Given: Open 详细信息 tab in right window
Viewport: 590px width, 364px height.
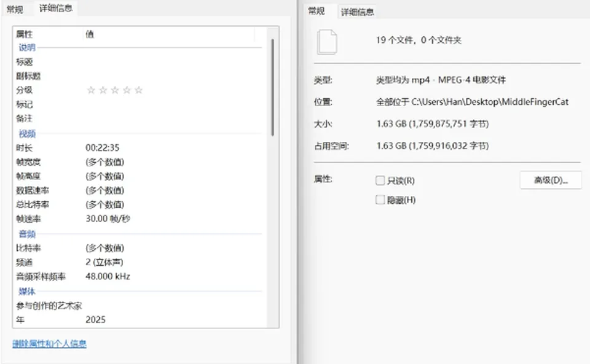Looking at the screenshot, I should point(358,12).
